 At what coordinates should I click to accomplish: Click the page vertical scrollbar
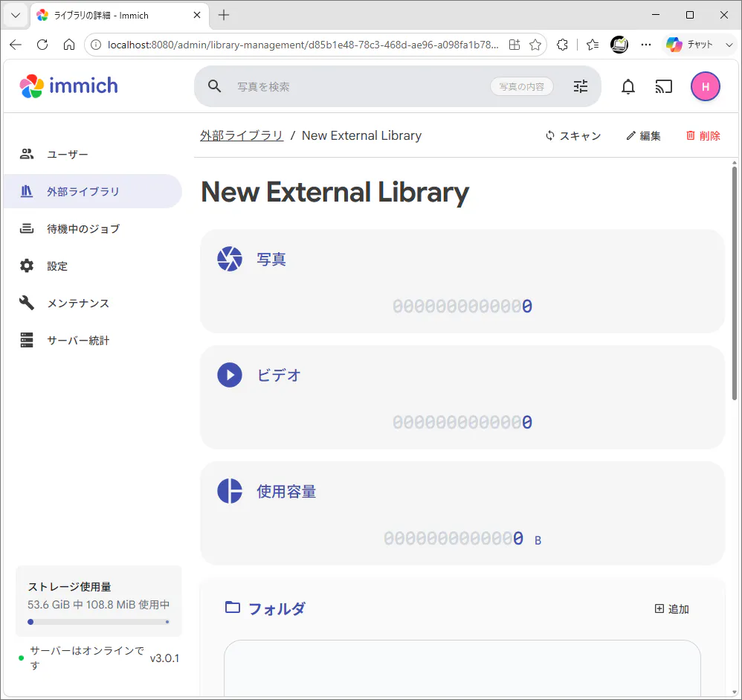tap(734, 282)
